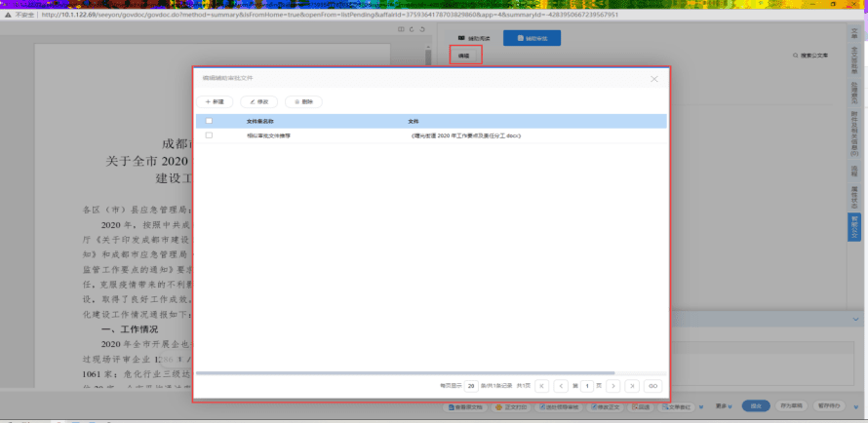Go to previous page in pagination
Viewport: 868px width, 423px height.
(561, 386)
